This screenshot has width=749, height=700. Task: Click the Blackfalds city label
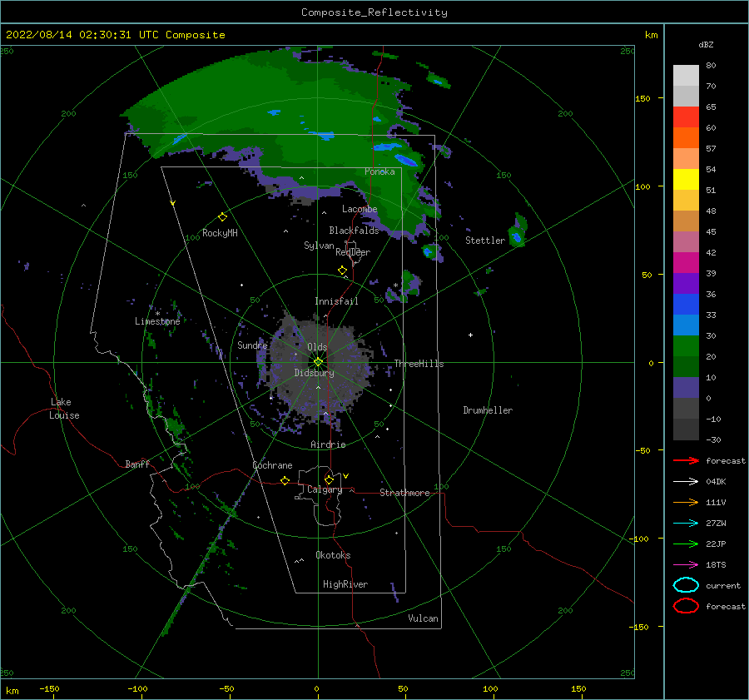click(x=354, y=231)
